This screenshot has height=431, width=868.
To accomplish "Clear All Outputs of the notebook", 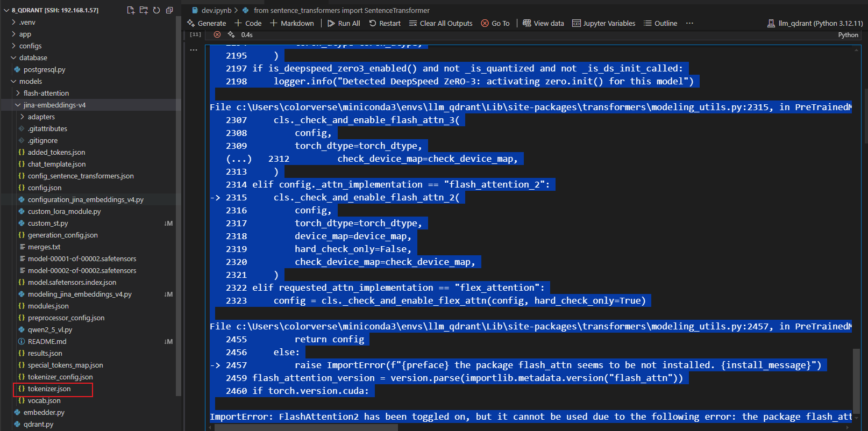I will 440,23.
